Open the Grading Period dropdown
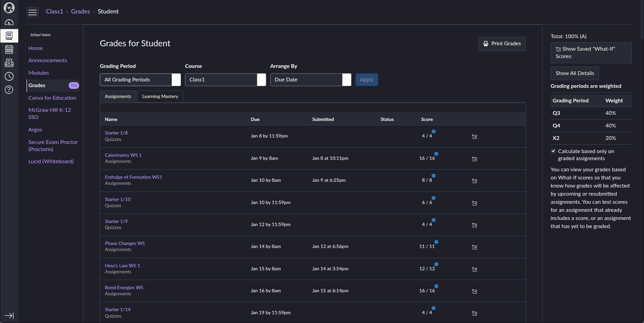 pyautogui.click(x=140, y=80)
